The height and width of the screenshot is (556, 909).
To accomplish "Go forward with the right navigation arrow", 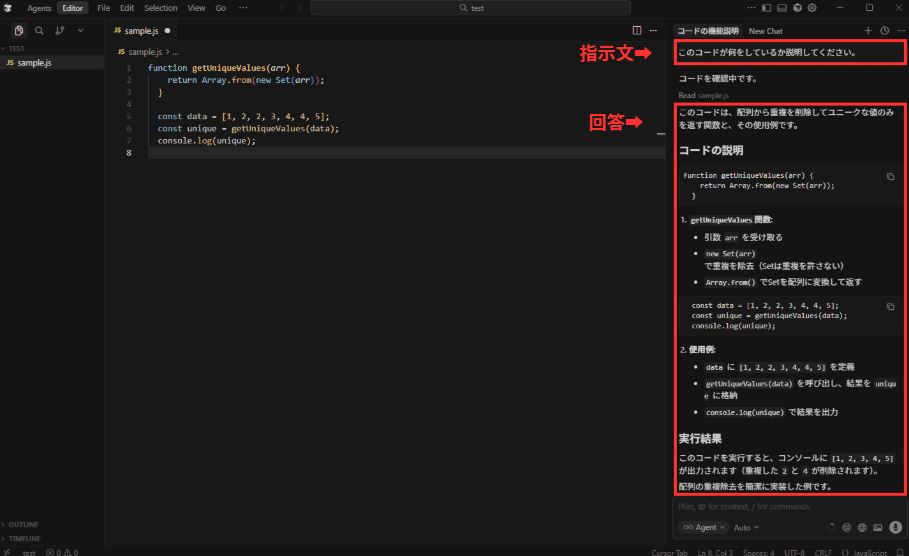I will pos(300,8).
